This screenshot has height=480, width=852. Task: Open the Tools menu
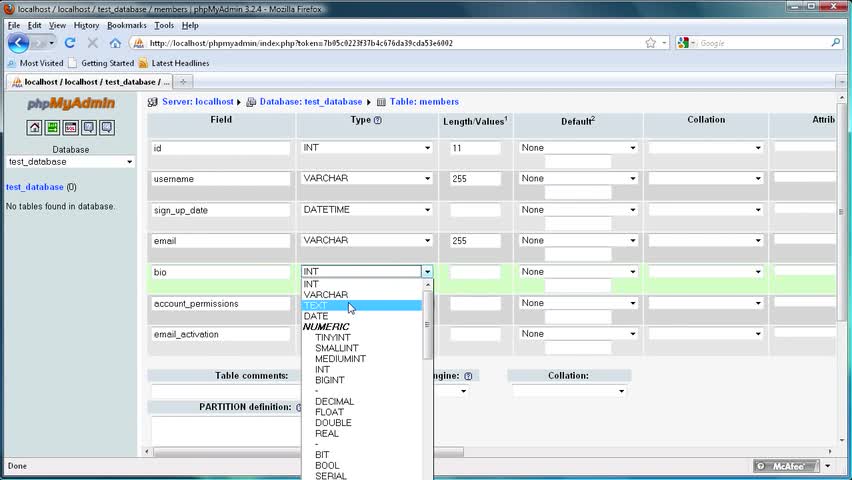pos(164,26)
